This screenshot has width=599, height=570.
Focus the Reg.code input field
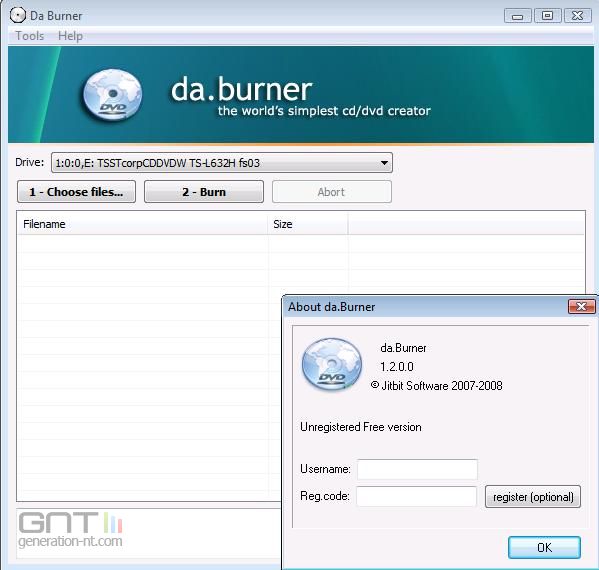point(416,496)
